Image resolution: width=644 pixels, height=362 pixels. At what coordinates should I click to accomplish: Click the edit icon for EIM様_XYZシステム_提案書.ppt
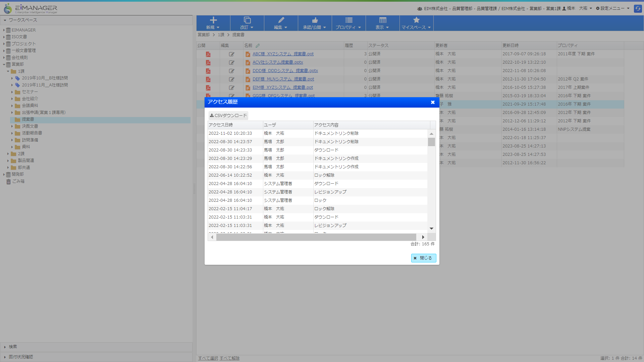(x=231, y=87)
